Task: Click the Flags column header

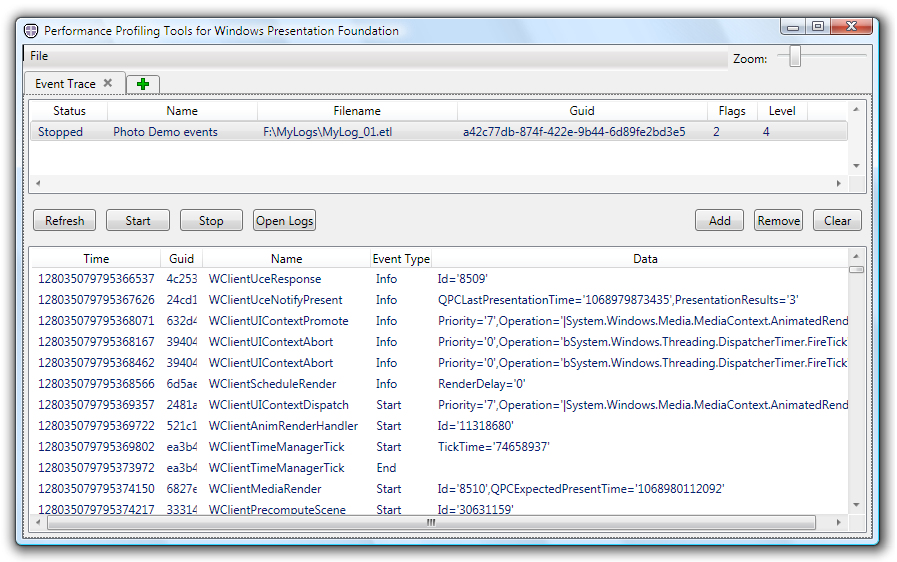Action: tap(732, 111)
